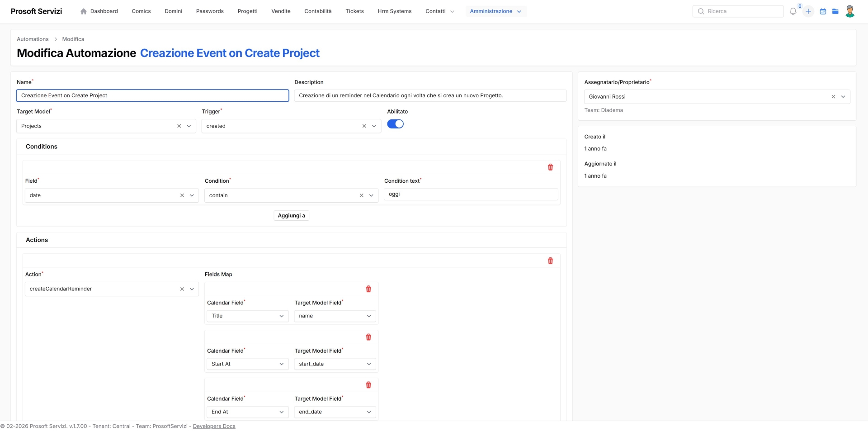Clear the contain condition selection

(361, 195)
